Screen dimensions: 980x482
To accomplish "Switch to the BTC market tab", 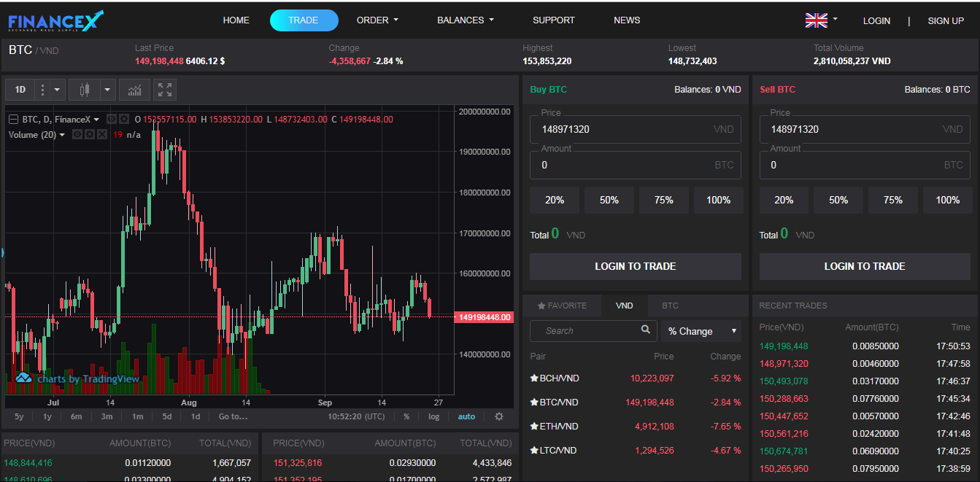I will (670, 306).
